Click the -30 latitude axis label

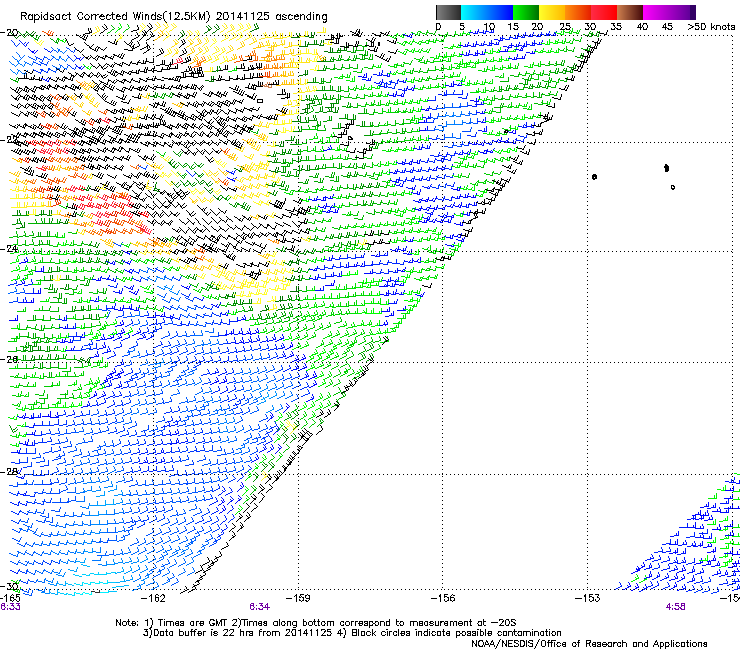point(9,587)
